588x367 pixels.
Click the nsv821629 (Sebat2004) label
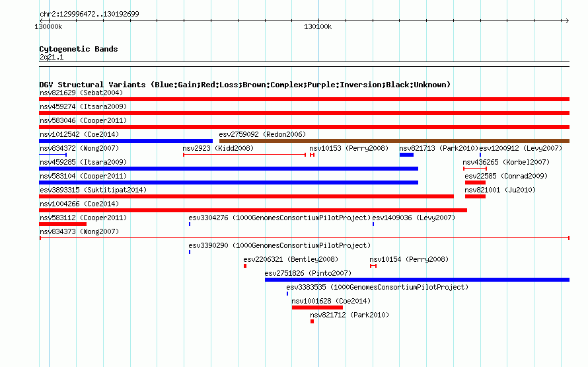[81, 93]
